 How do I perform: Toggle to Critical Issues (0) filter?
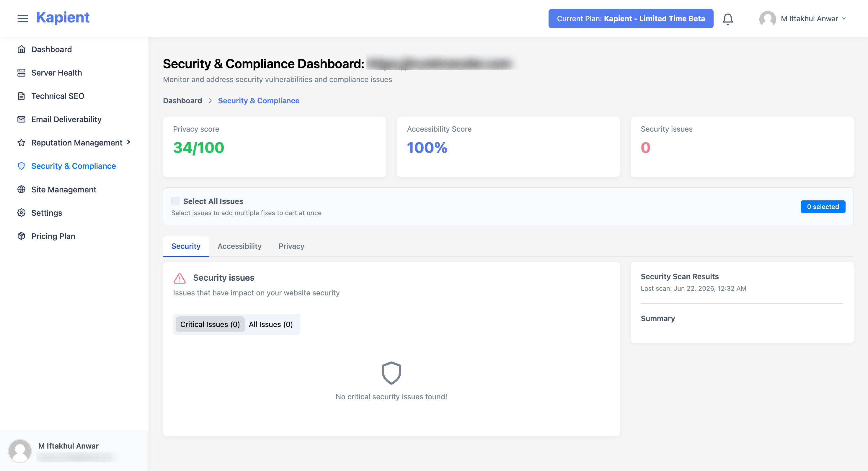point(210,324)
